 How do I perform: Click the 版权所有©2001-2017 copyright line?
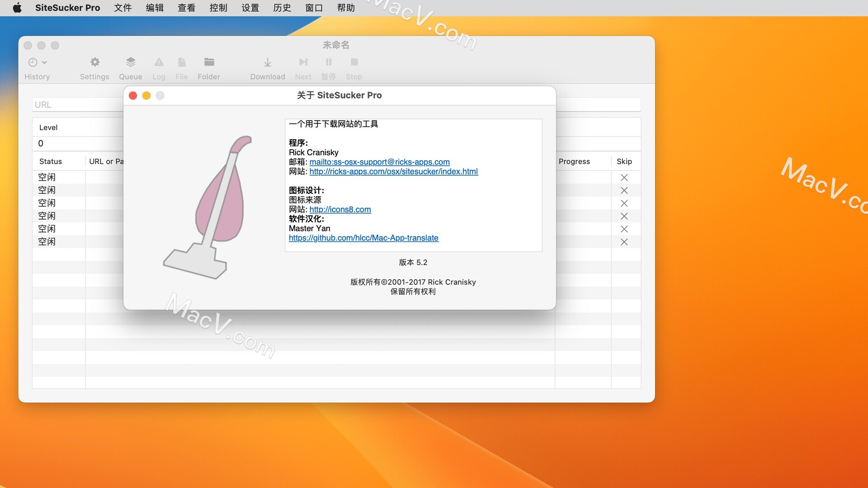tap(413, 282)
